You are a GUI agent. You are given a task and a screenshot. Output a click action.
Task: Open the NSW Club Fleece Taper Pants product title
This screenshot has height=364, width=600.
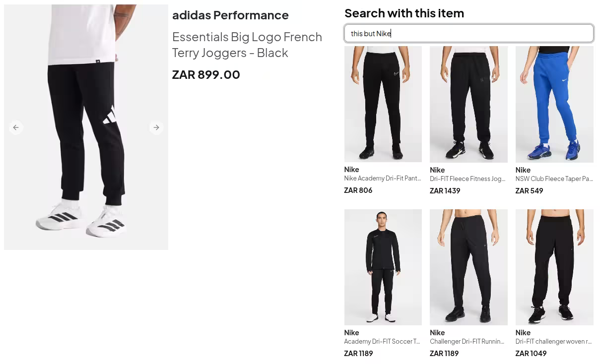tap(554, 179)
